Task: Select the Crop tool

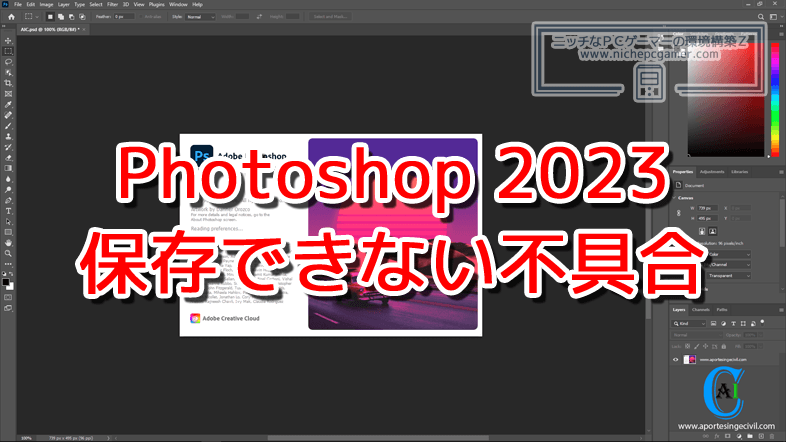Action: 8,83
